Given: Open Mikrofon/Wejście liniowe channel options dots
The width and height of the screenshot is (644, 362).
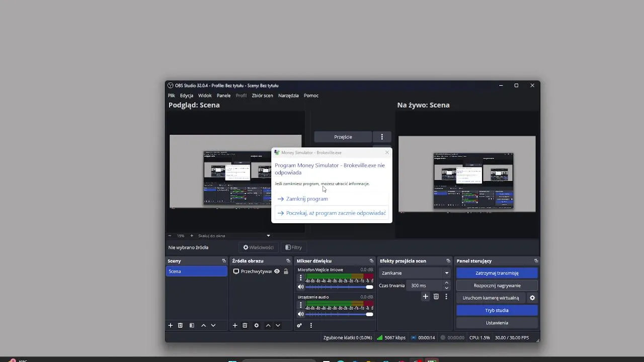Looking at the screenshot, I should click(301, 278).
